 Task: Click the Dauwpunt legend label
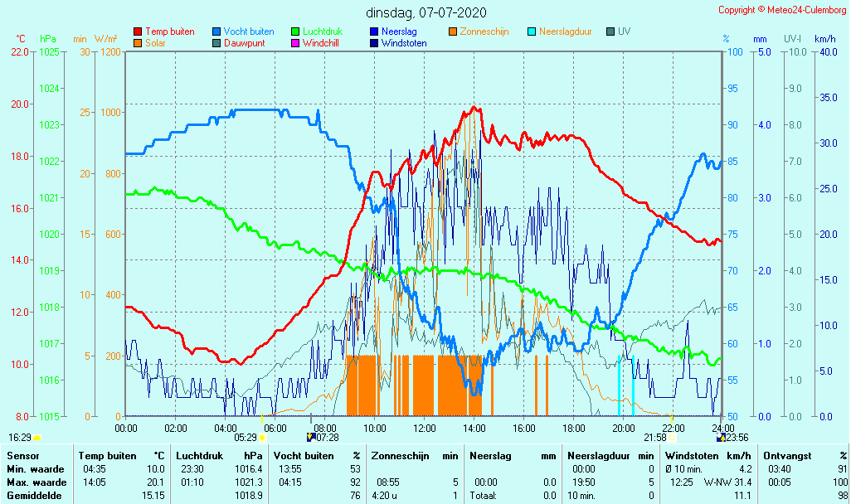pyautogui.click(x=244, y=43)
